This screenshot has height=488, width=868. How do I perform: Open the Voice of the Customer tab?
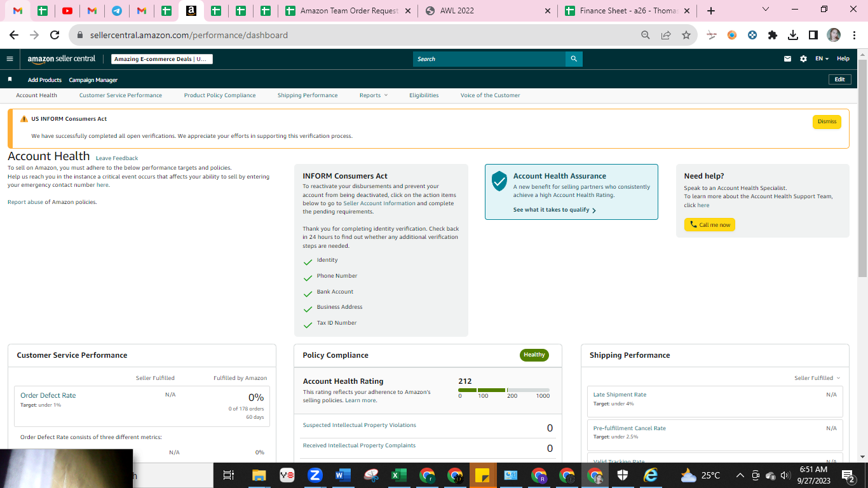(491, 95)
